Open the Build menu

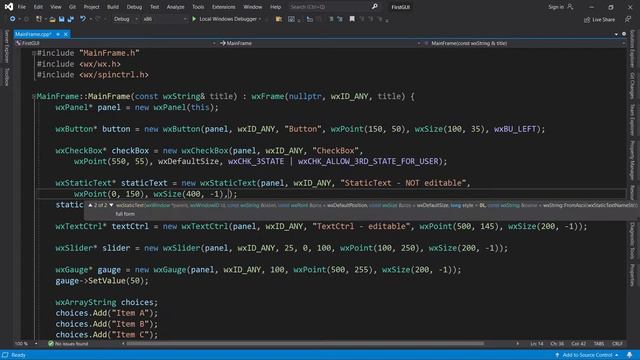pos(113,7)
